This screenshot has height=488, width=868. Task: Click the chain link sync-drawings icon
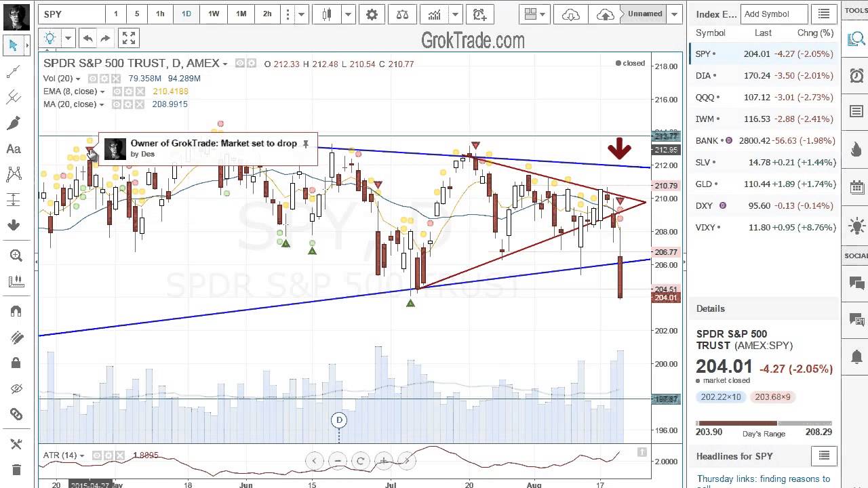tap(15, 414)
